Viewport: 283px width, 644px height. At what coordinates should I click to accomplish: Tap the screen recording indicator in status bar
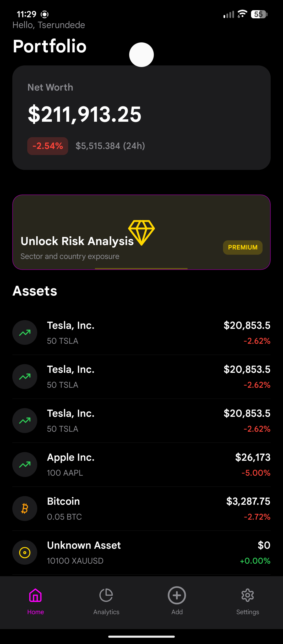click(x=45, y=14)
